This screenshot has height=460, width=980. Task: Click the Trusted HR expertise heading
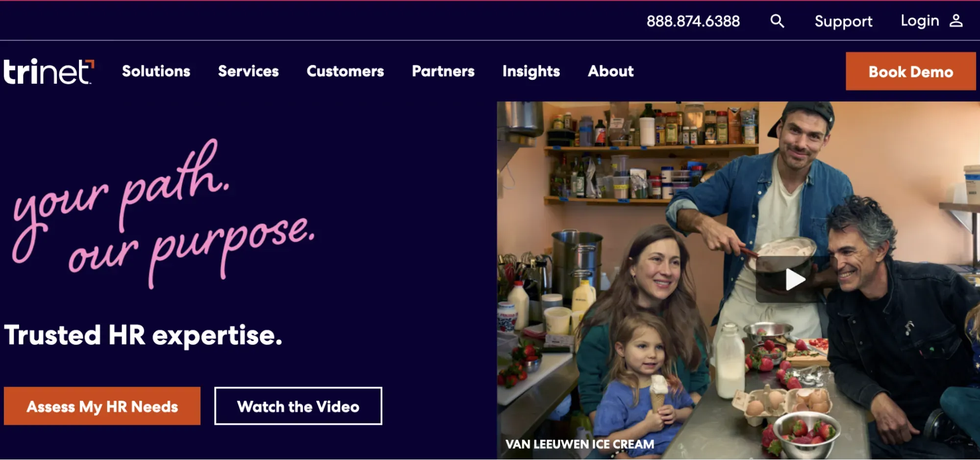point(143,336)
